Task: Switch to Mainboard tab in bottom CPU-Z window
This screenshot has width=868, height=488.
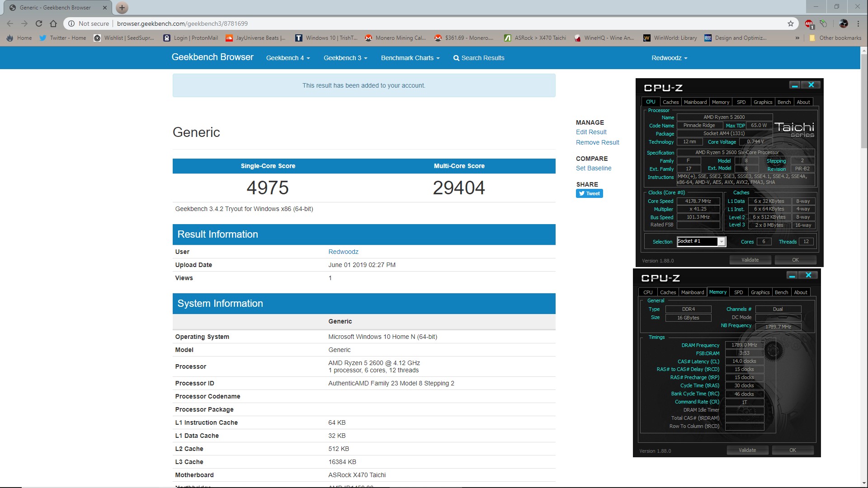Action: (x=692, y=292)
